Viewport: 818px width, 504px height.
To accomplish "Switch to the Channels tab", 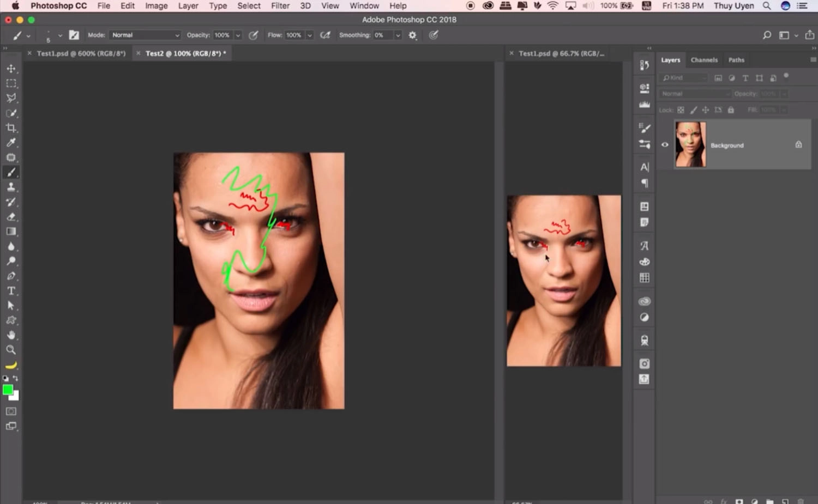I will click(704, 60).
